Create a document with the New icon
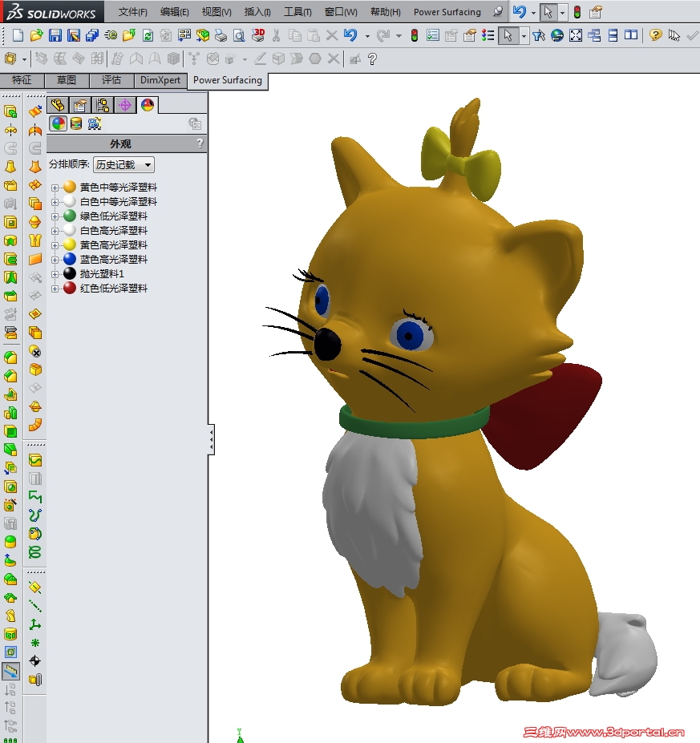Viewport: 700px width, 743px height. 16,36
